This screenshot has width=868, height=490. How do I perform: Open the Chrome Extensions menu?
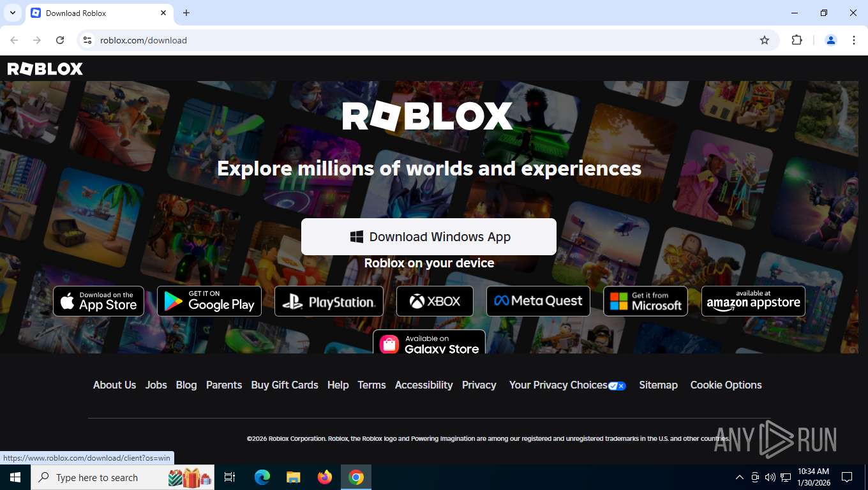click(797, 40)
